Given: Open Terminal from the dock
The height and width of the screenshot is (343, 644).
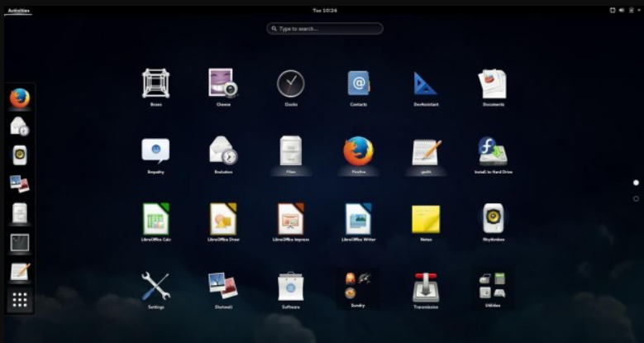Looking at the screenshot, I should [x=20, y=242].
